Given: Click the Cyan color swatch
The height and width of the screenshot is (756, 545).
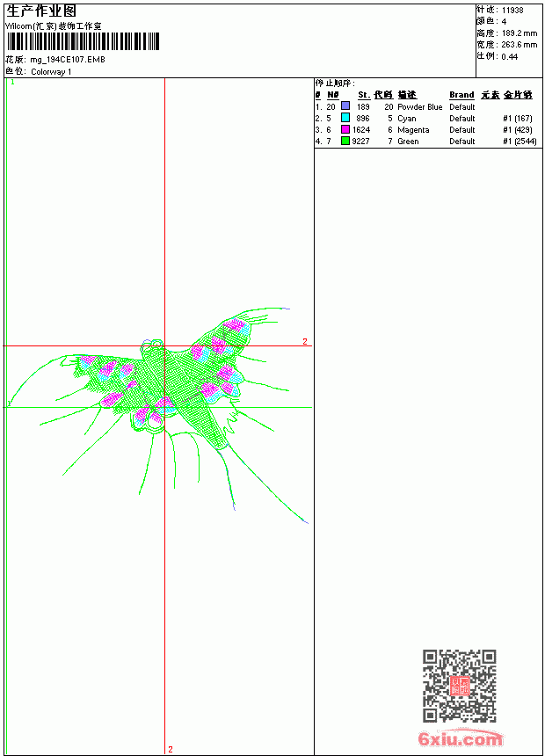Looking at the screenshot, I should coord(345,118).
